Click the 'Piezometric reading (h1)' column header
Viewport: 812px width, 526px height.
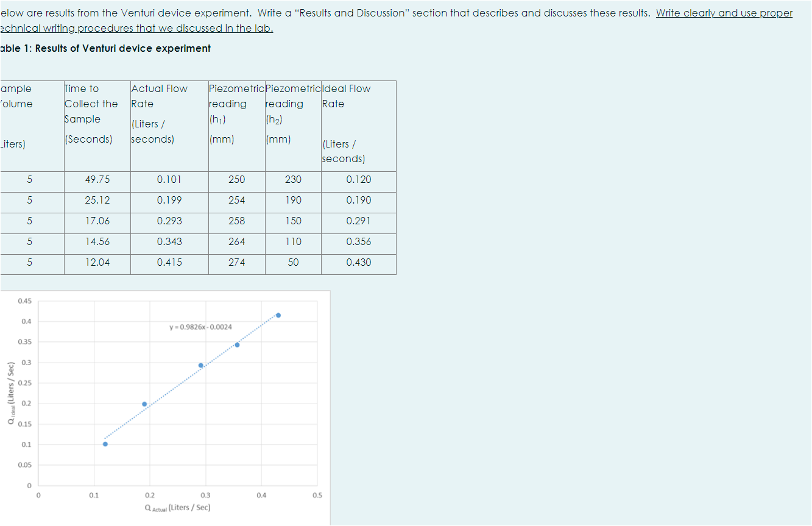coord(237,126)
